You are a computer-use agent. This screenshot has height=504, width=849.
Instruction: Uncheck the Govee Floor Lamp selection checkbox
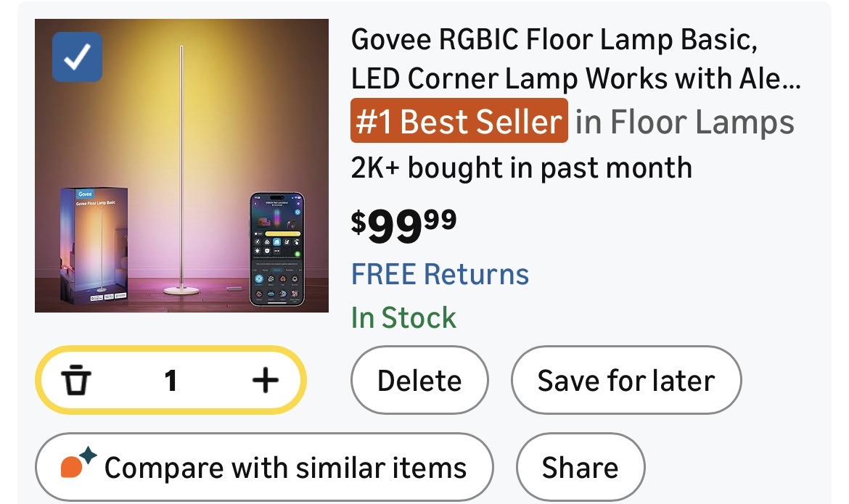(77, 57)
